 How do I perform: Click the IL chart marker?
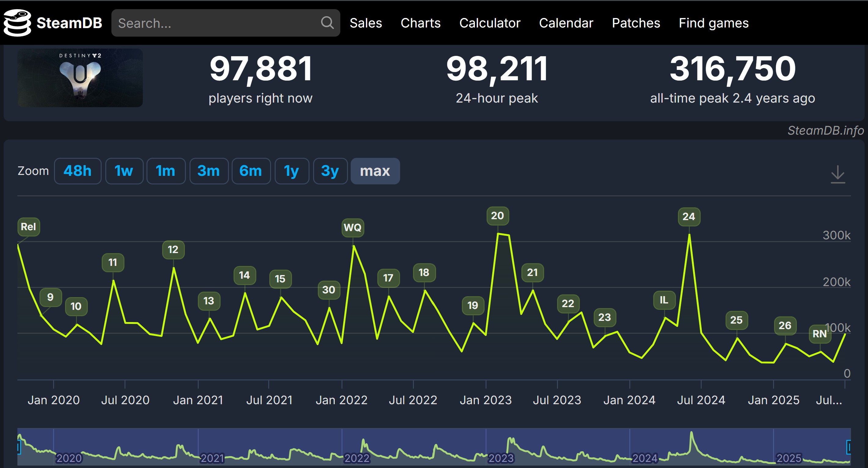(664, 300)
